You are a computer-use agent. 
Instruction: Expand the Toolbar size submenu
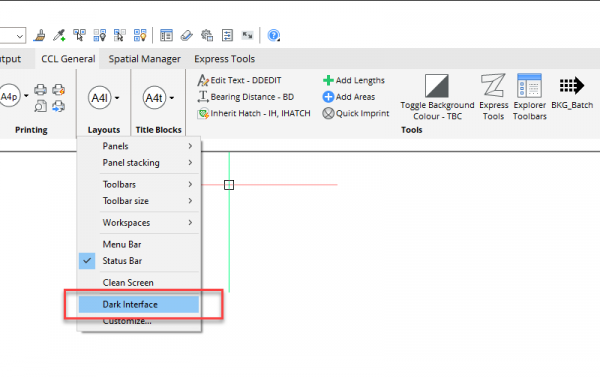pos(139,201)
